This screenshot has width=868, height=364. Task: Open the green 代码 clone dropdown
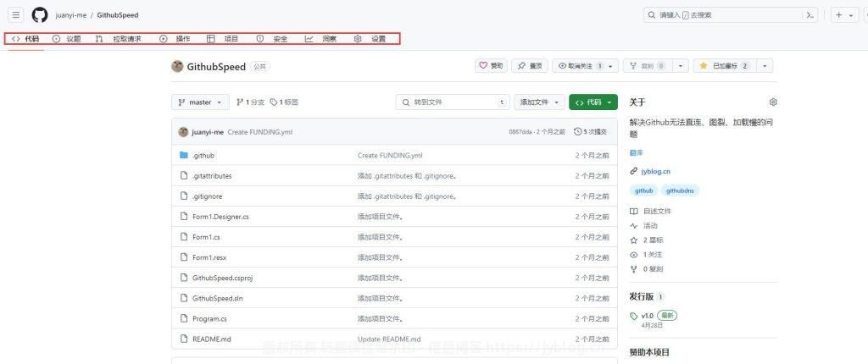click(593, 102)
